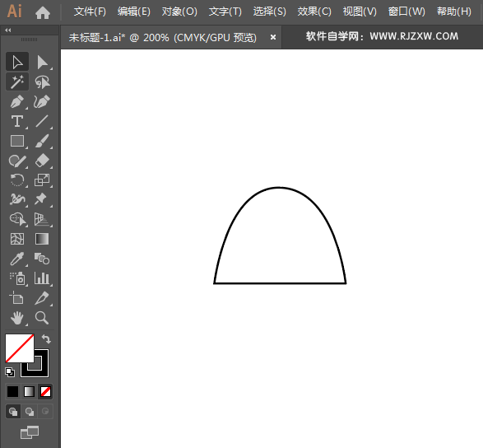Select the Magic Wand tool

17,82
